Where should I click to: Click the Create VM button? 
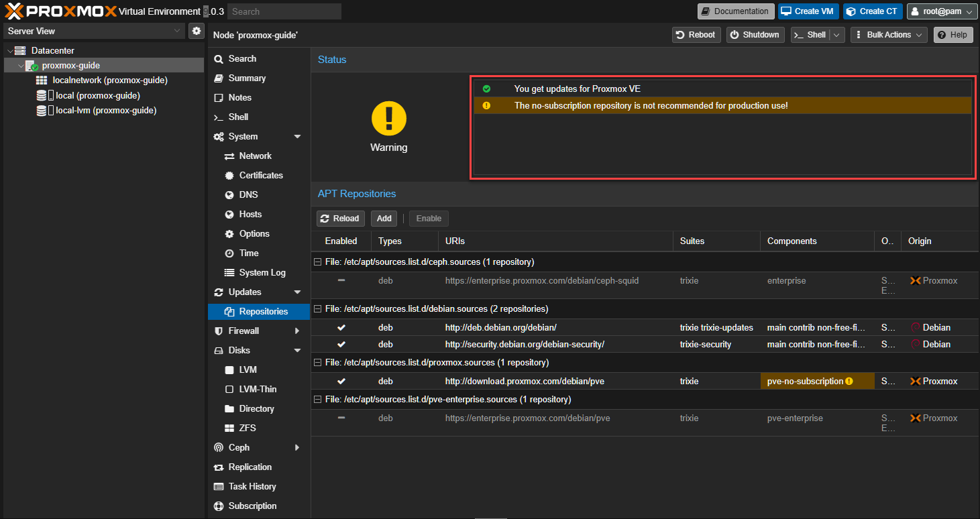pyautogui.click(x=808, y=11)
